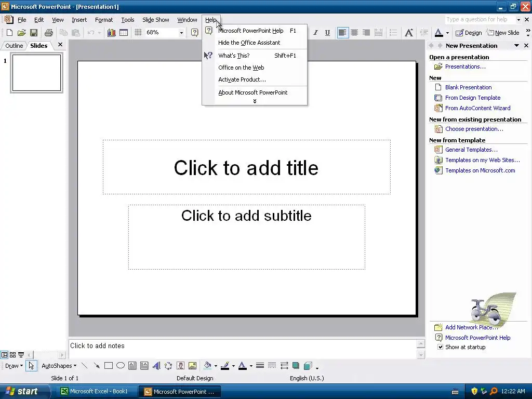Click the Design button
The height and width of the screenshot is (399, 532).
click(469, 33)
